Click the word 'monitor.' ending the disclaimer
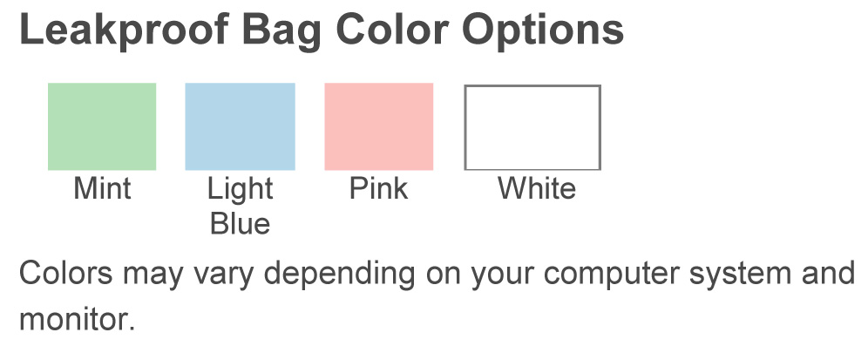 point(78,319)
